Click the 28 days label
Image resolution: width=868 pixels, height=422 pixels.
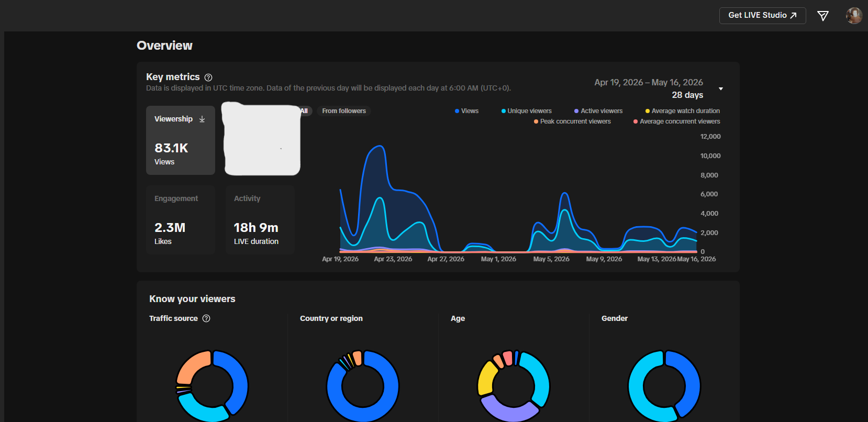pos(687,95)
